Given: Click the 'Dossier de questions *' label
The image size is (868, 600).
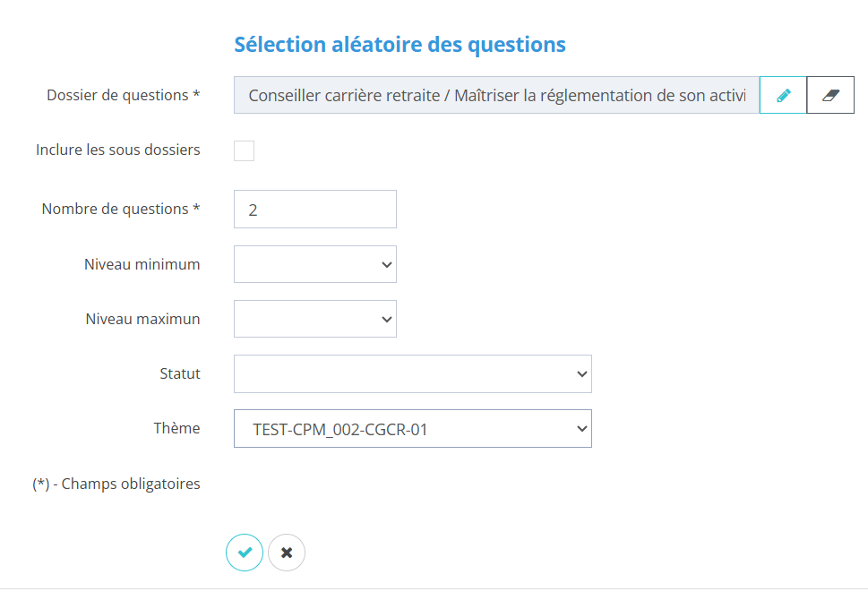Looking at the screenshot, I should click(124, 95).
